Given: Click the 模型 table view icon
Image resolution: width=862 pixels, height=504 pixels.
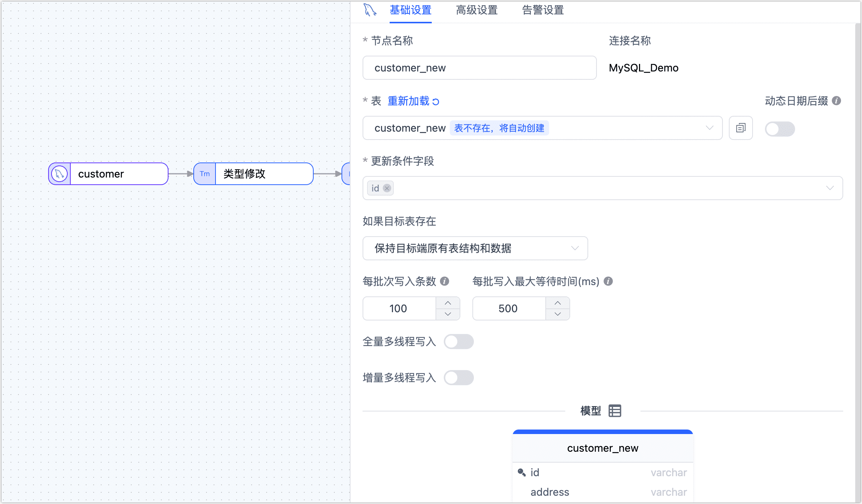Looking at the screenshot, I should 615,411.
